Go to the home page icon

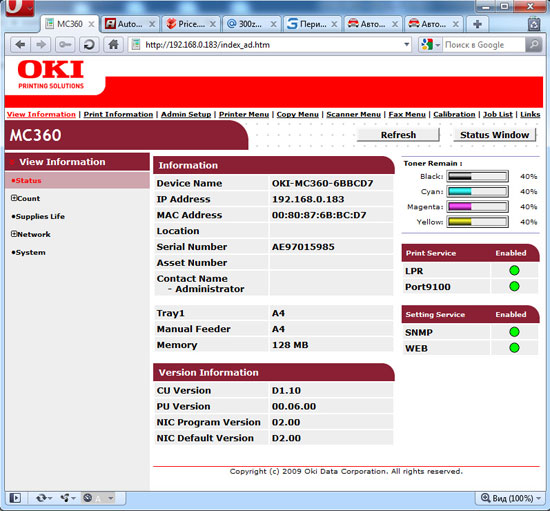(x=113, y=45)
